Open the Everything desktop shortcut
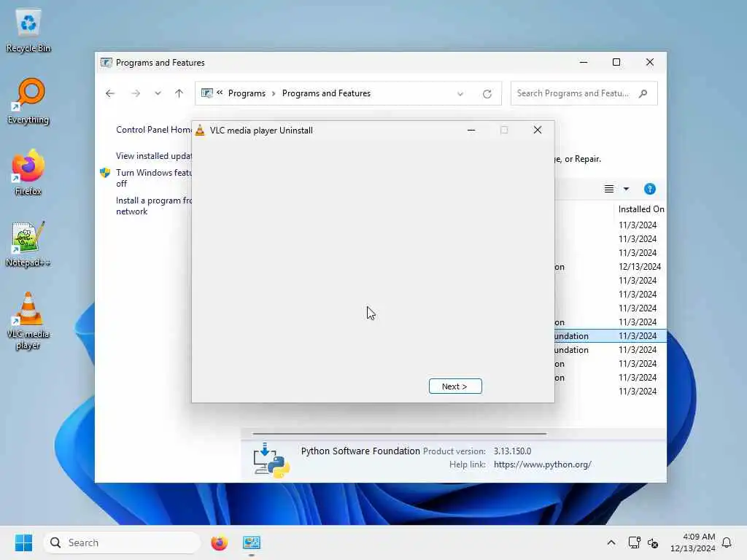The width and height of the screenshot is (747, 560). 28,101
